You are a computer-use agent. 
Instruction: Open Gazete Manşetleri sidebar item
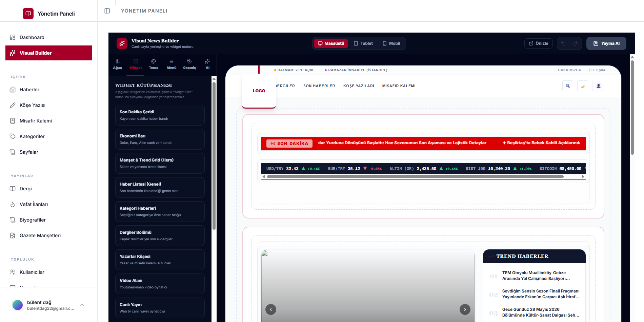click(48, 235)
